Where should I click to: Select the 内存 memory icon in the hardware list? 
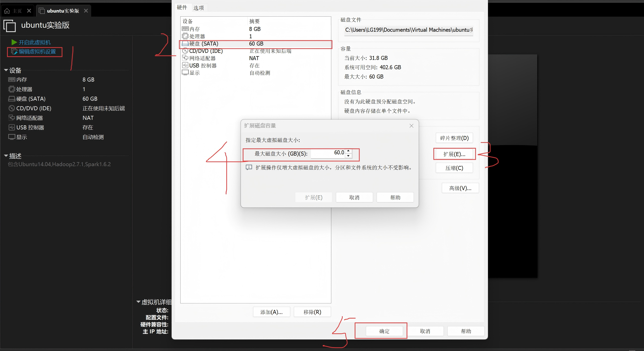(x=185, y=29)
